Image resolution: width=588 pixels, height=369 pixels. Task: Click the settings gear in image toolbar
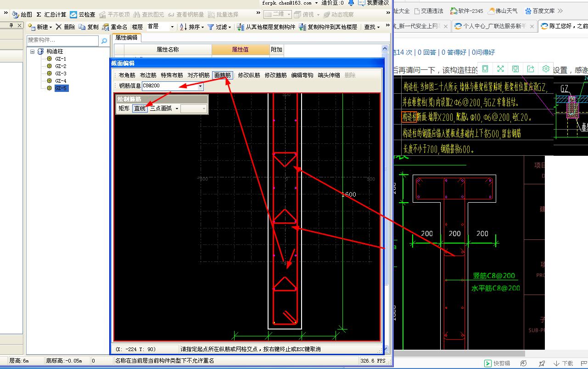coord(546,68)
